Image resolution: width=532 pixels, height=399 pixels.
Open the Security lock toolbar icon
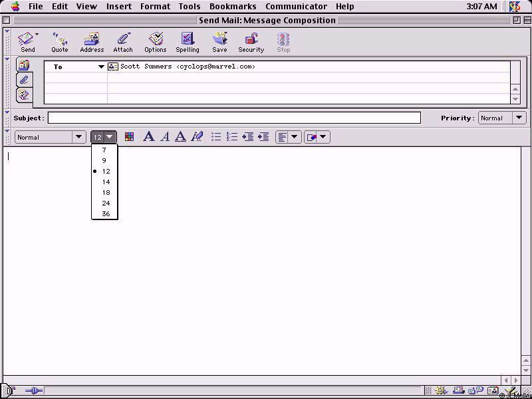[251, 43]
